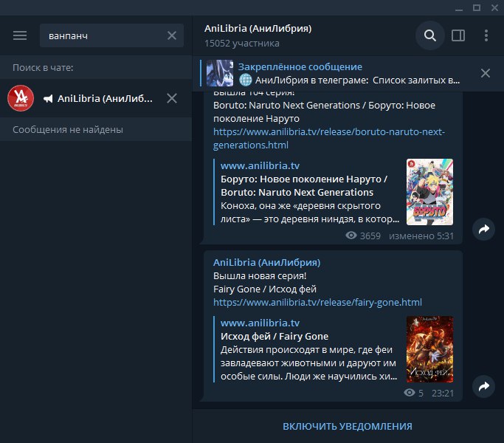Close the Telegram window

[x=494, y=7]
